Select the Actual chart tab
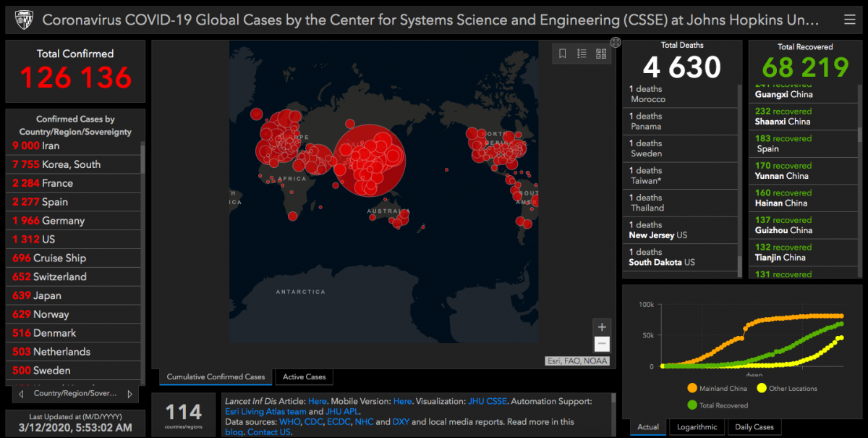868x438 pixels. tap(648, 426)
